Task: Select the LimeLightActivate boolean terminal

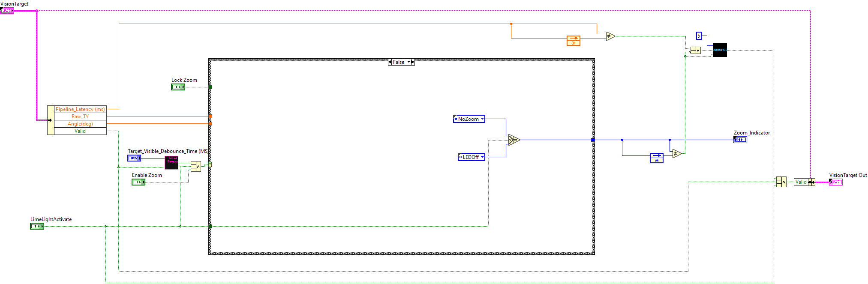Action: click(x=37, y=226)
